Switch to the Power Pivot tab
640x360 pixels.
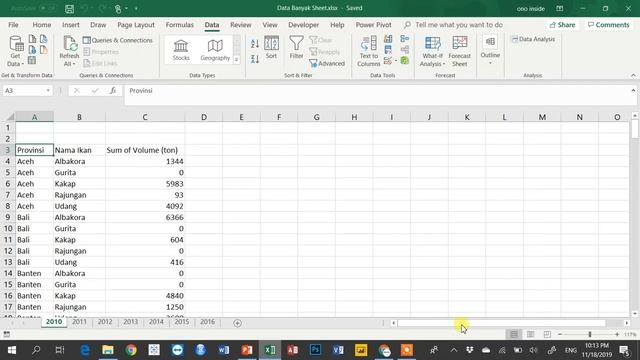pyautogui.click(x=373, y=25)
